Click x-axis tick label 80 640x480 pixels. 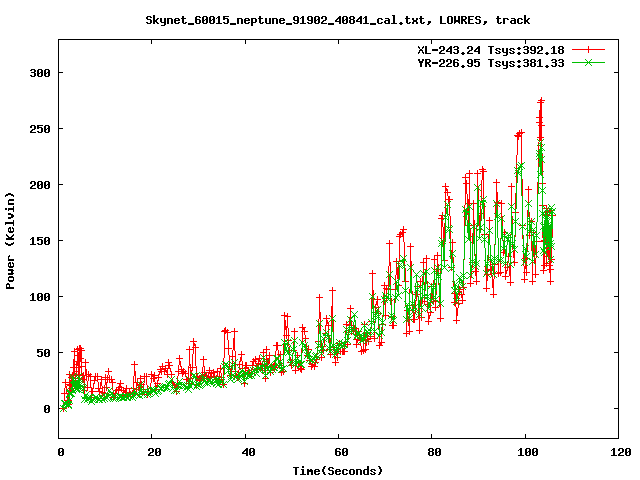[434, 452]
